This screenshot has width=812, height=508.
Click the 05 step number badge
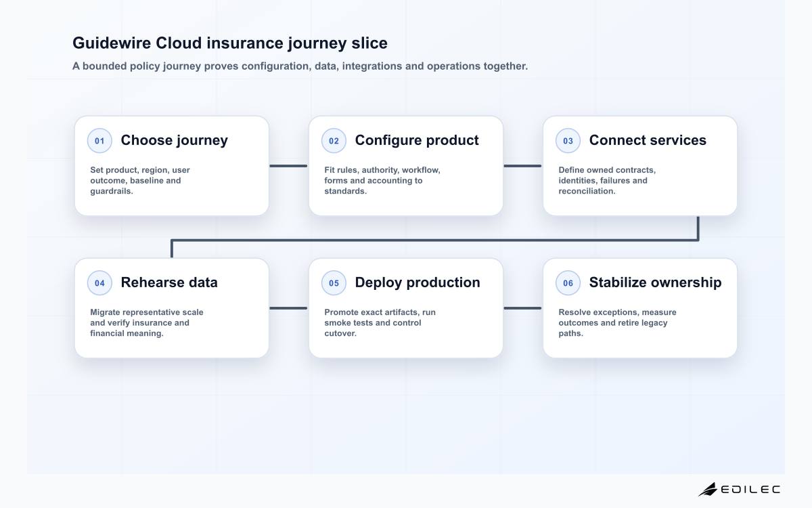pos(334,283)
